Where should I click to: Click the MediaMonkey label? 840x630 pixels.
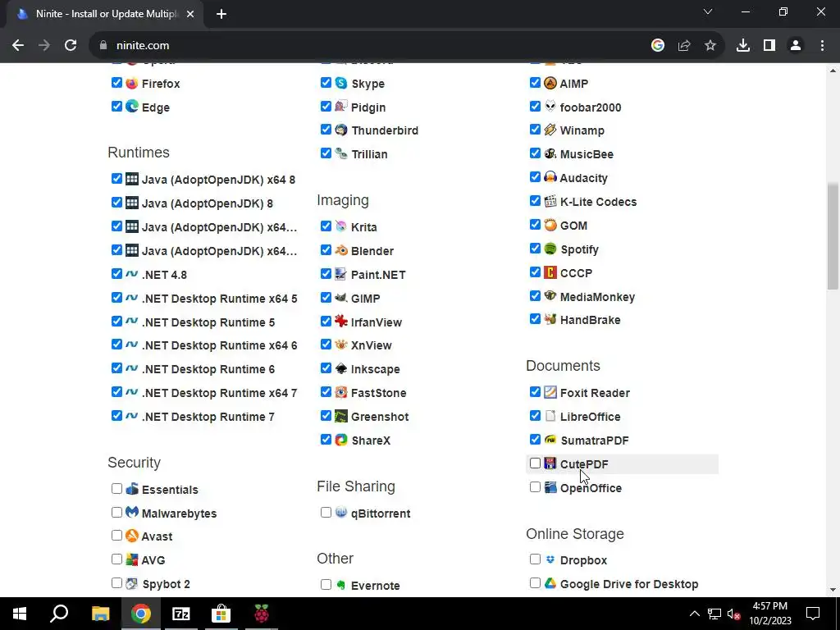click(x=597, y=297)
